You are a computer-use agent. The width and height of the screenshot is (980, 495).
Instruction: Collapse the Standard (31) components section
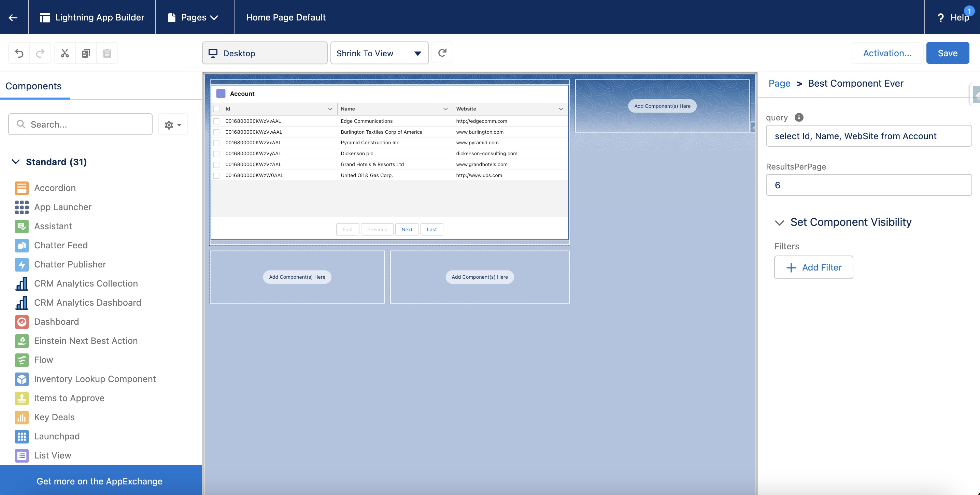[x=16, y=162]
